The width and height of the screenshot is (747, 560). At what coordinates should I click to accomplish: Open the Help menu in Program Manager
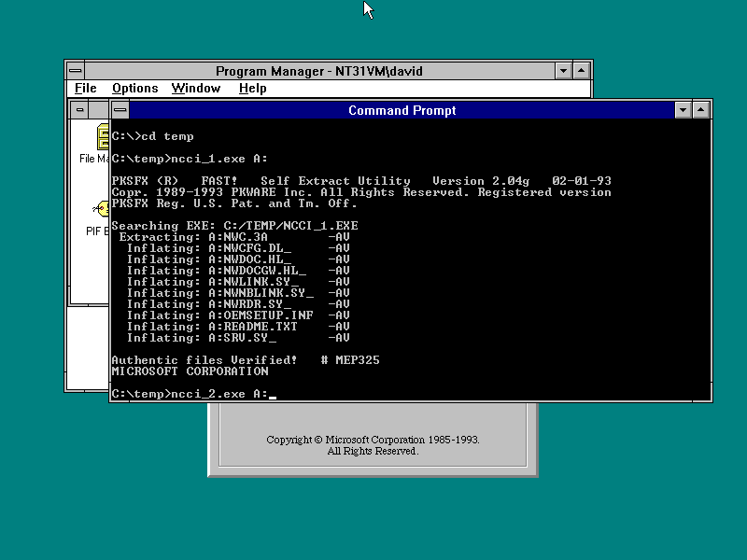(252, 89)
